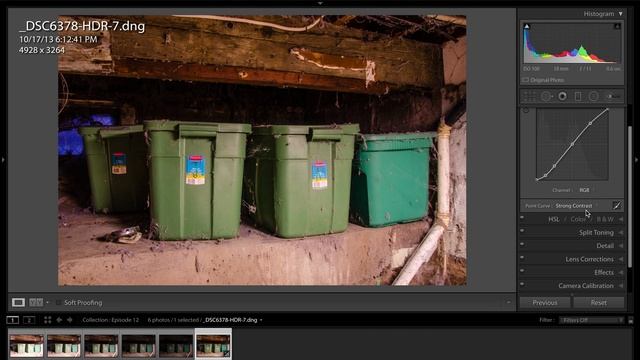640x360 pixels.
Task: Collapse right panel with edge arrow
Action: [x=637, y=160]
